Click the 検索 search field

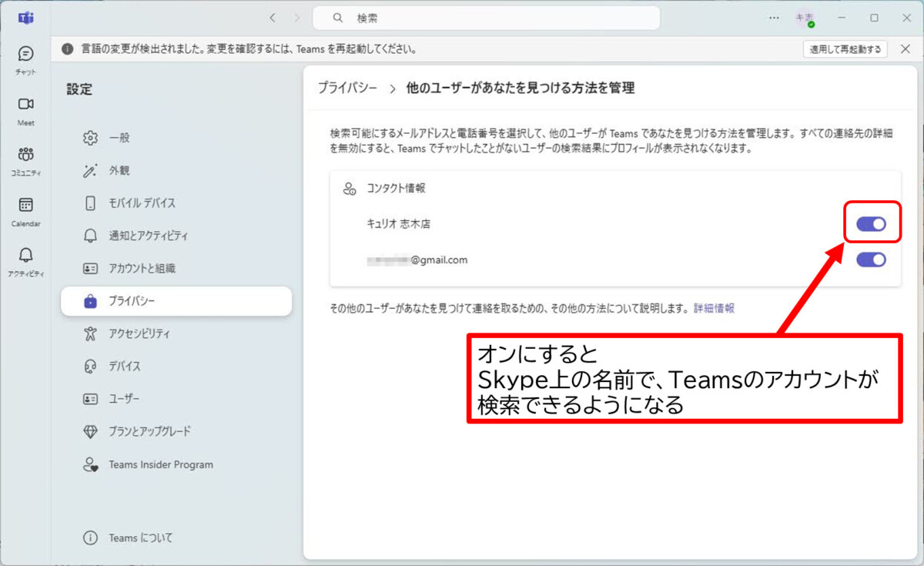tap(485, 18)
